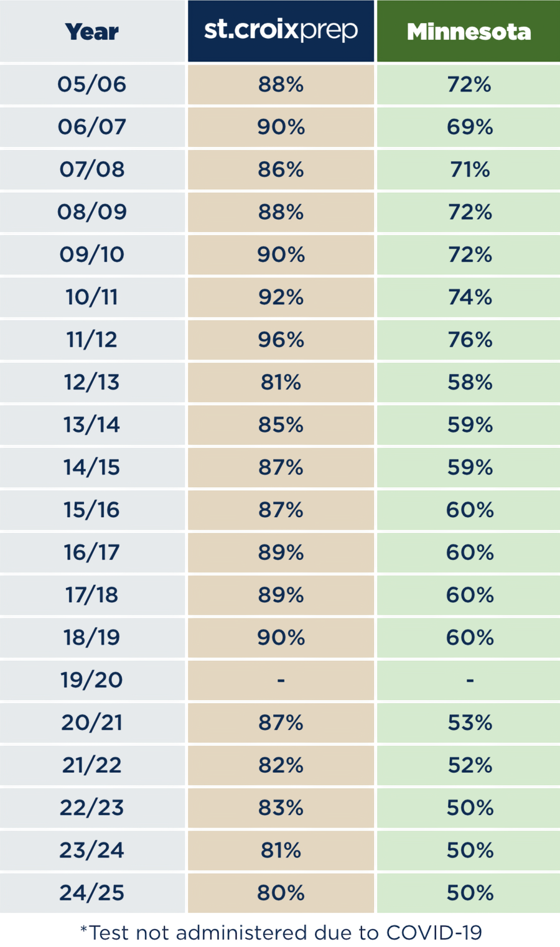Click st.croixprep's 83% cell for 22/23
The width and height of the screenshot is (560, 947).
pos(281,808)
